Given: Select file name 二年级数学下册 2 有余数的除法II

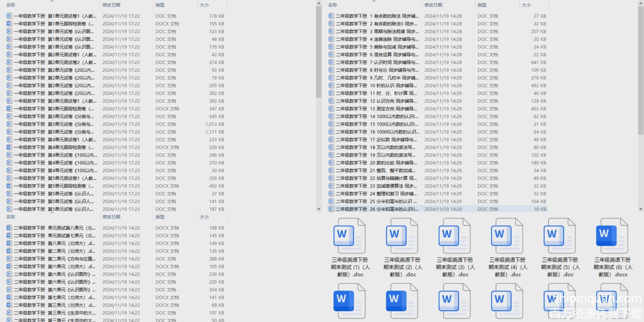Looking at the screenshot, I should (377, 24).
